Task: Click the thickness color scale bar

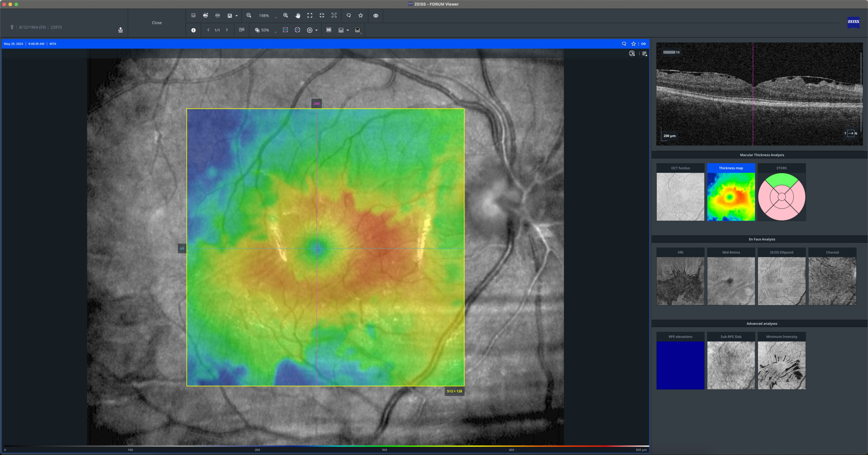Action: click(x=325, y=446)
